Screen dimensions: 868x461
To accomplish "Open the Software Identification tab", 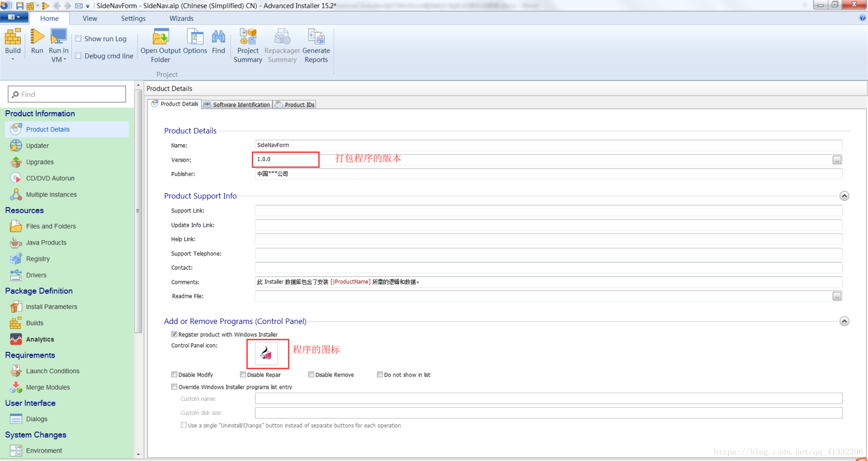I will coord(237,105).
